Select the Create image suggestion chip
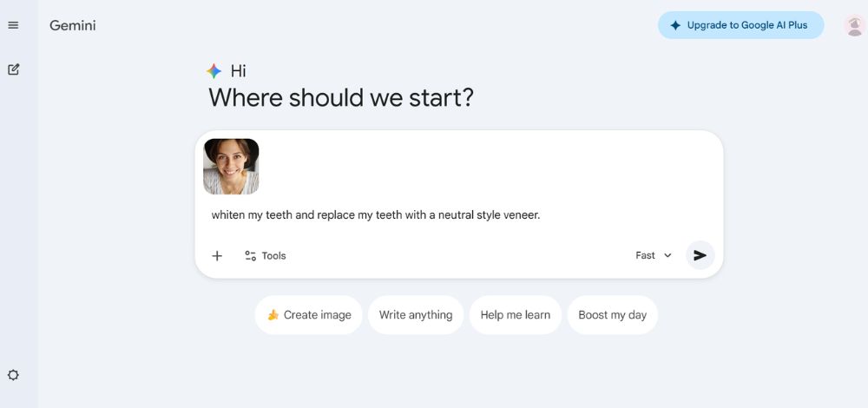The height and width of the screenshot is (408, 868). pos(308,315)
